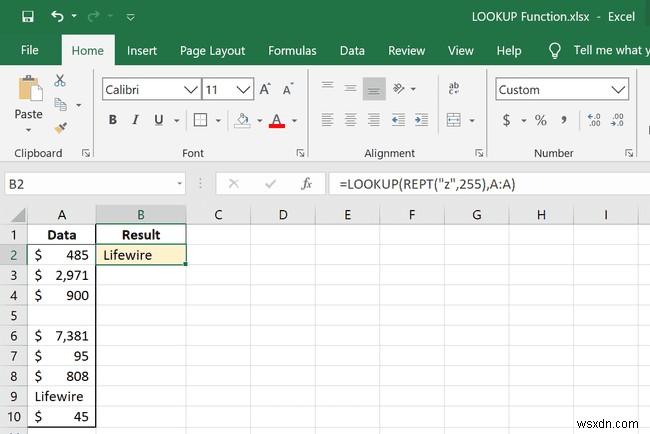Click the Redo arrow icon
Screen dimensions: 650x434
(x=93, y=16)
